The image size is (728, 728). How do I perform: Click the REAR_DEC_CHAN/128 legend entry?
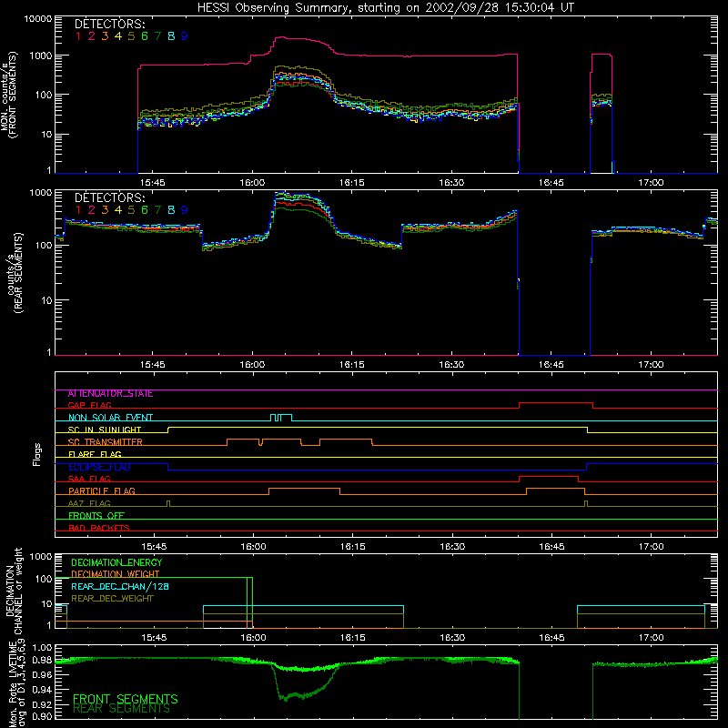[x=120, y=587]
